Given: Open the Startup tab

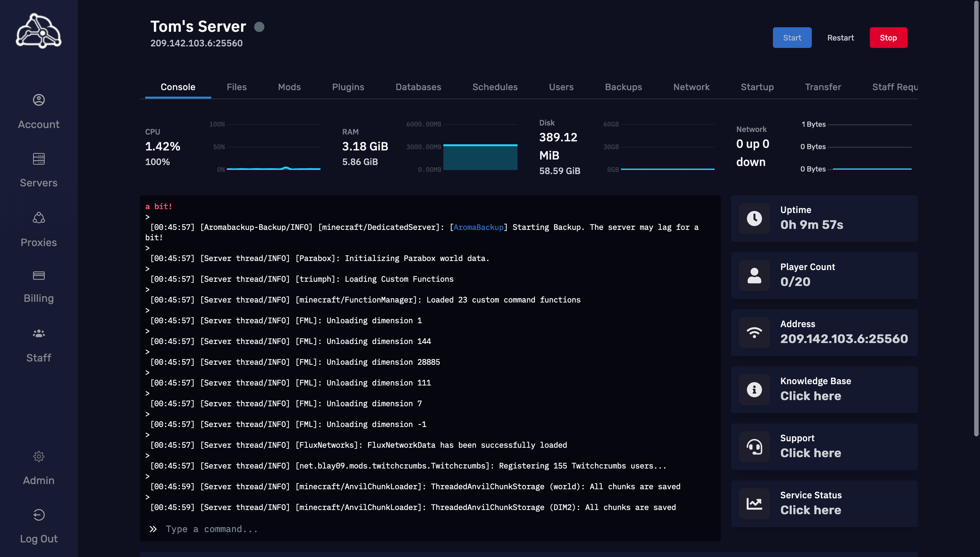Looking at the screenshot, I should click(x=757, y=87).
